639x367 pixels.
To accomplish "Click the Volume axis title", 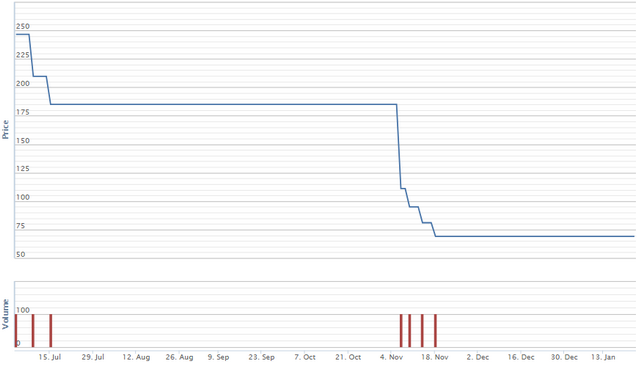I will point(6,314).
